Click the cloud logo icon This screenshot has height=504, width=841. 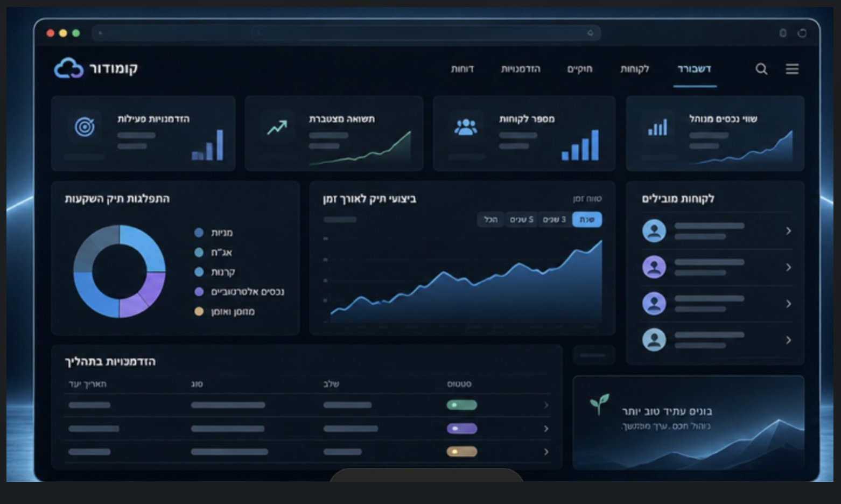click(69, 68)
